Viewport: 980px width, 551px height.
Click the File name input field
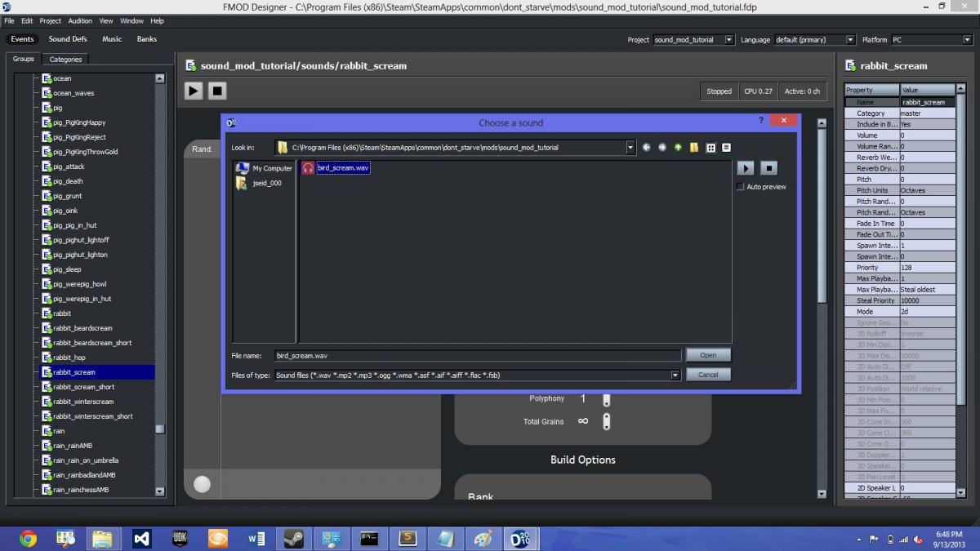pyautogui.click(x=478, y=356)
